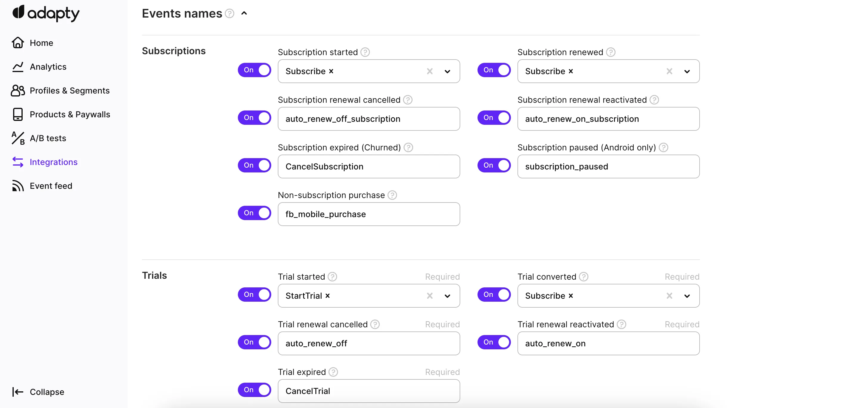This screenshot has width=868, height=408.
Task: Open Products & Paywalls page
Action: point(70,114)
